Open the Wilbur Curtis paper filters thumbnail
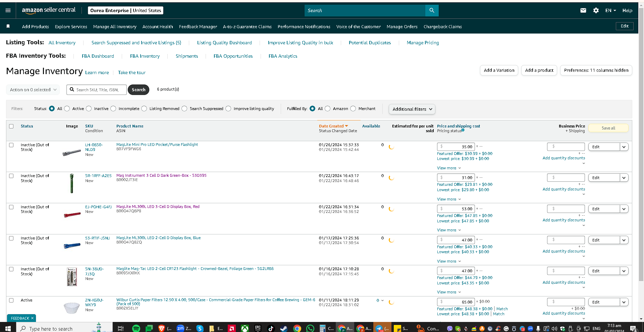 [72, 308]
